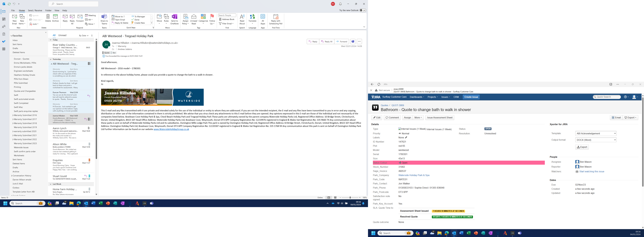
Task: Click pencil icon next to Labels
Action: [x=406, y=137]
